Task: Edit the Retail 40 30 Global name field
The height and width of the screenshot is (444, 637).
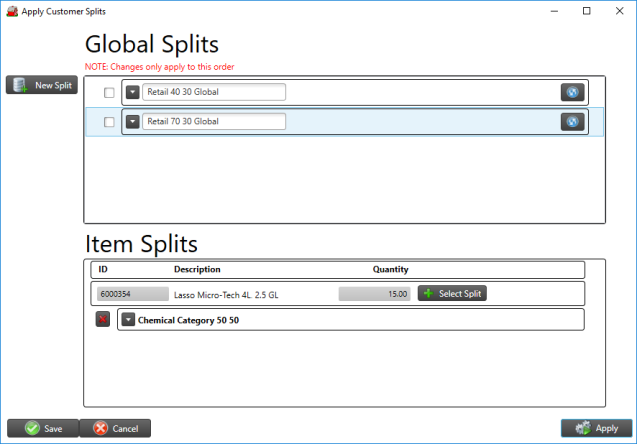Action: point(214,92)
